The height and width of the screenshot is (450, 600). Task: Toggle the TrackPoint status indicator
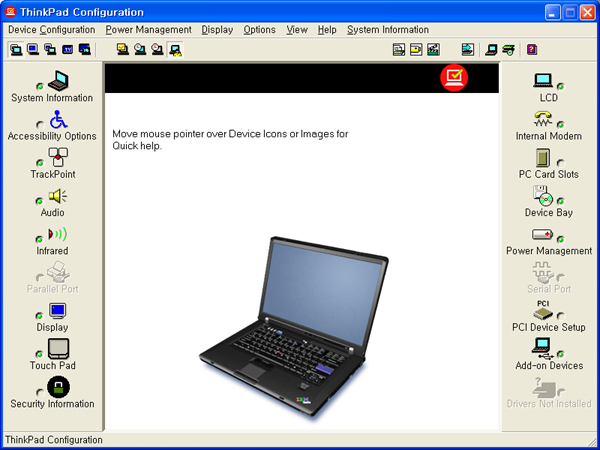pyautogui.click(x=39, y=163)
